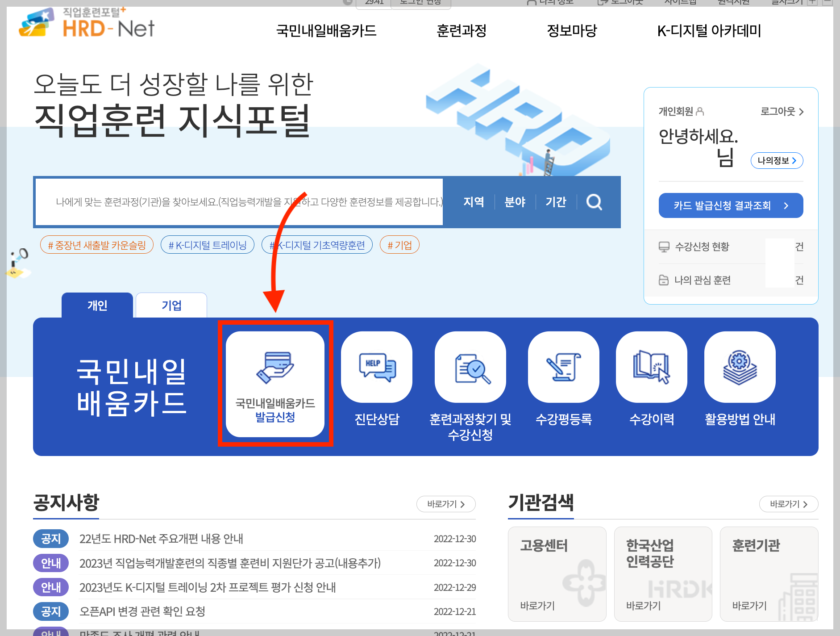Click the 수강신청 현황 monitor icon
The height and width of the screenshot is (636, 840).
pyautogui.click(x=664, y=247)
